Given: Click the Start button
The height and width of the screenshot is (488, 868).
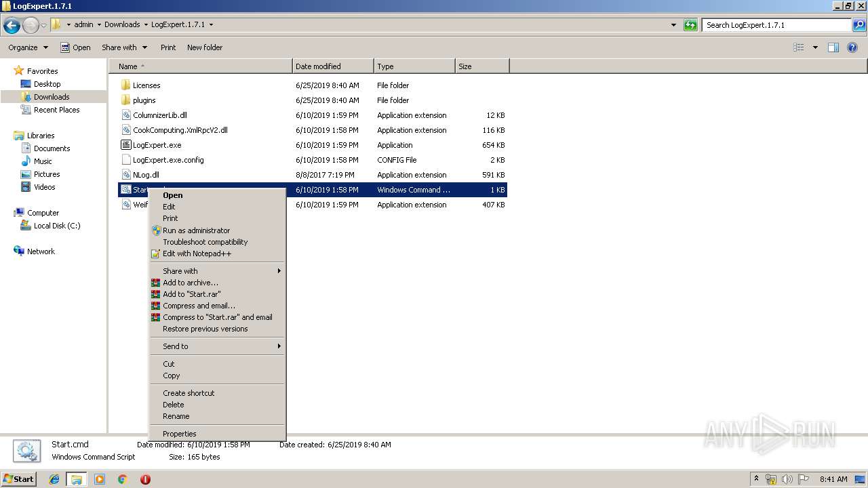Looking at the screenshot, I should (18, 479).
